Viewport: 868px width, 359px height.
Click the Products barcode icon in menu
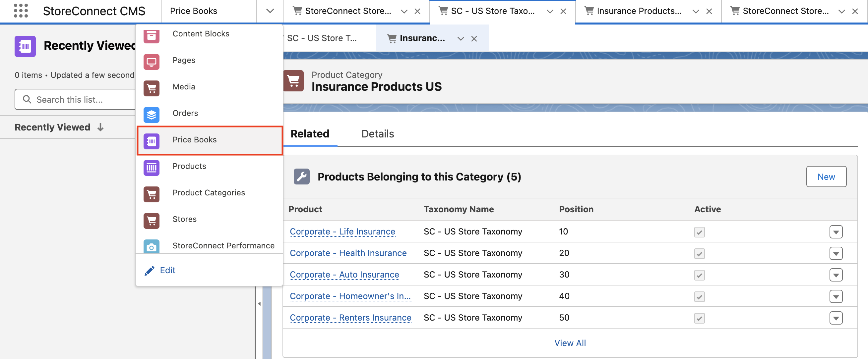click(x=151, y=168)
